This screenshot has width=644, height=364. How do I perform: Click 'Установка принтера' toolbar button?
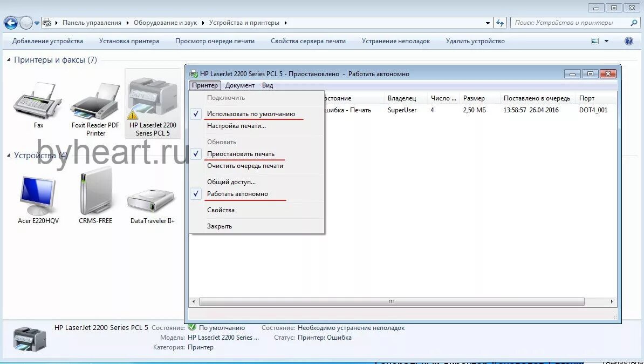(x=129, y=41)
